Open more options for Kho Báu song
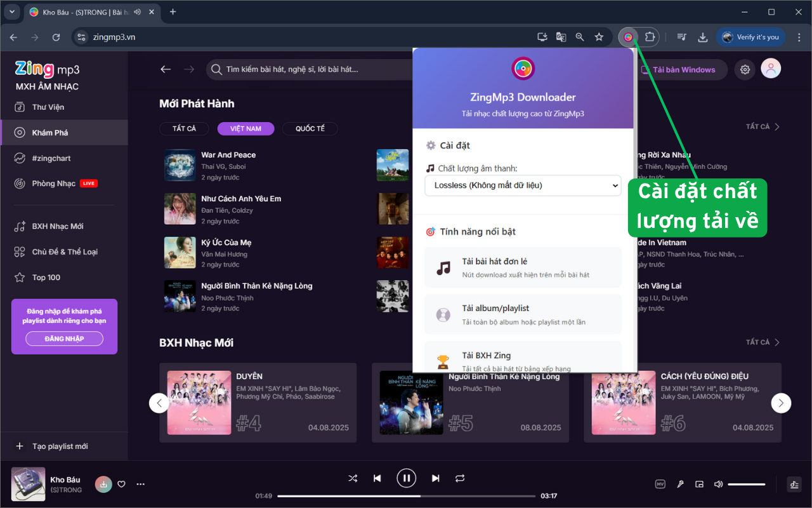Screen dimensions: 812x508 [x=141, y=484]
